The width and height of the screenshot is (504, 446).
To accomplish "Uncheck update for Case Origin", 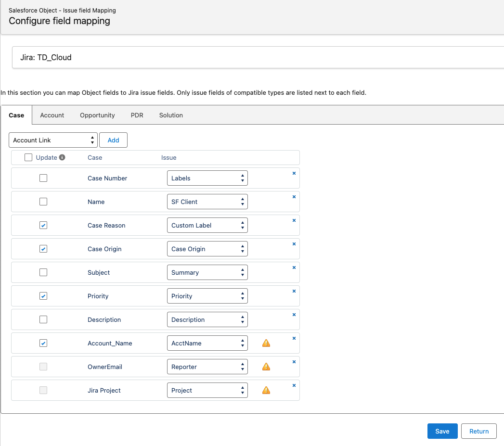I will coord(43,249).
